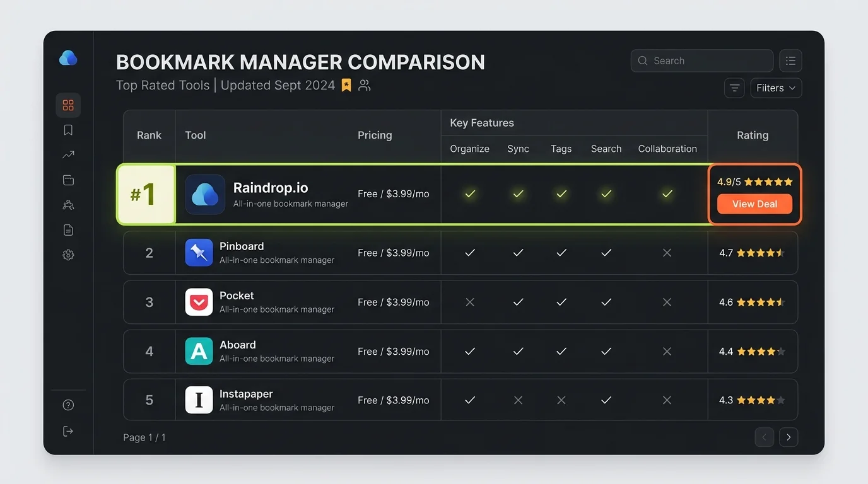
Task: Click the Pocket red app icon
Action: (199, 302)
